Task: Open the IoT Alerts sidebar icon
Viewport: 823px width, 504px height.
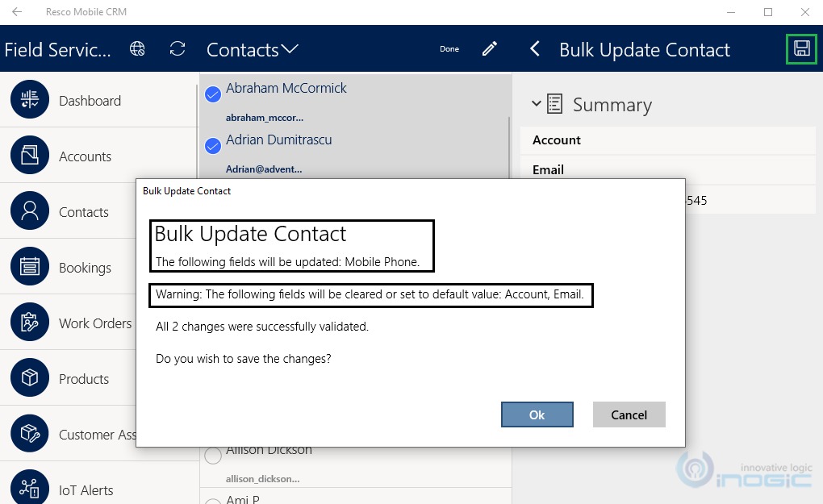Action: (30, 488)
